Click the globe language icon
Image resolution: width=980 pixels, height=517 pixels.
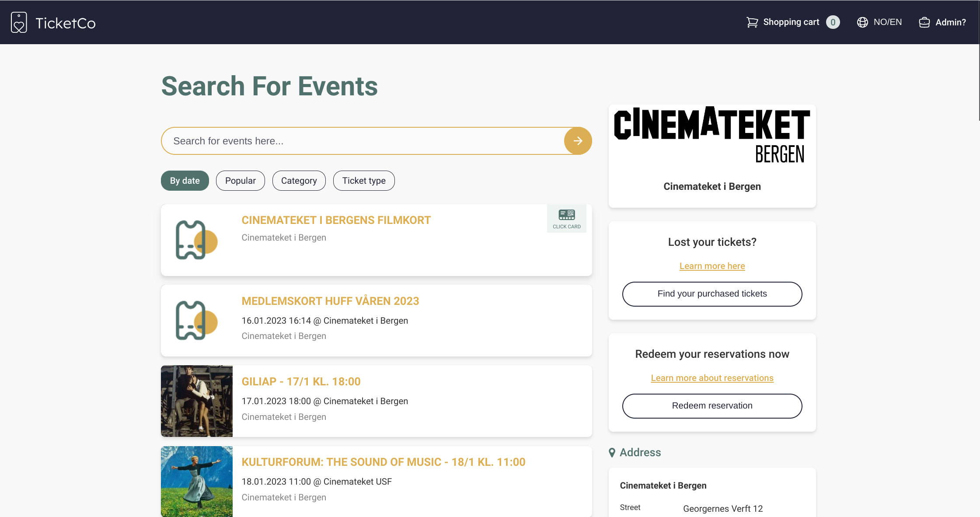pyautogui.click(x=862, y=22)
